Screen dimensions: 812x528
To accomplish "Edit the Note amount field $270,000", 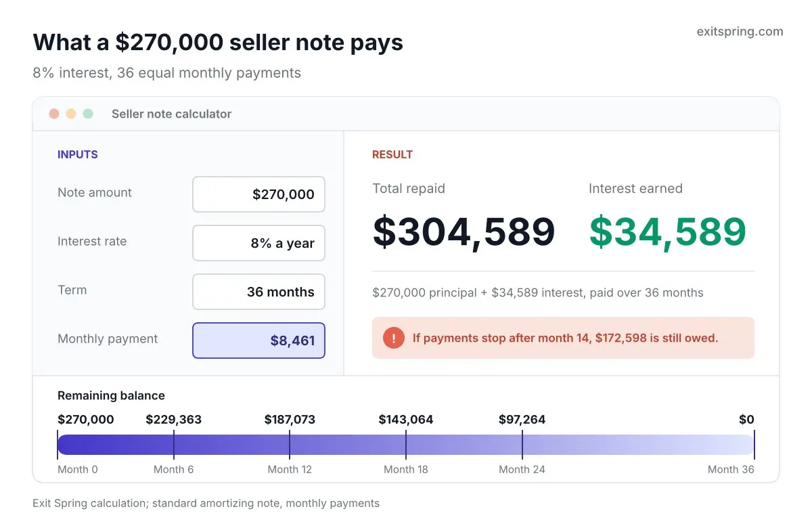I will point(258,194).
